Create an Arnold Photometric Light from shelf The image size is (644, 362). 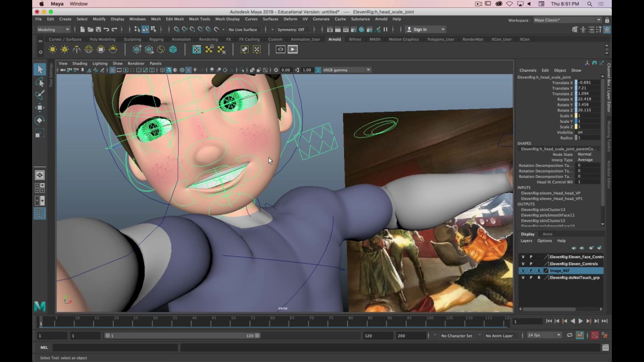(x=76, y=49)
